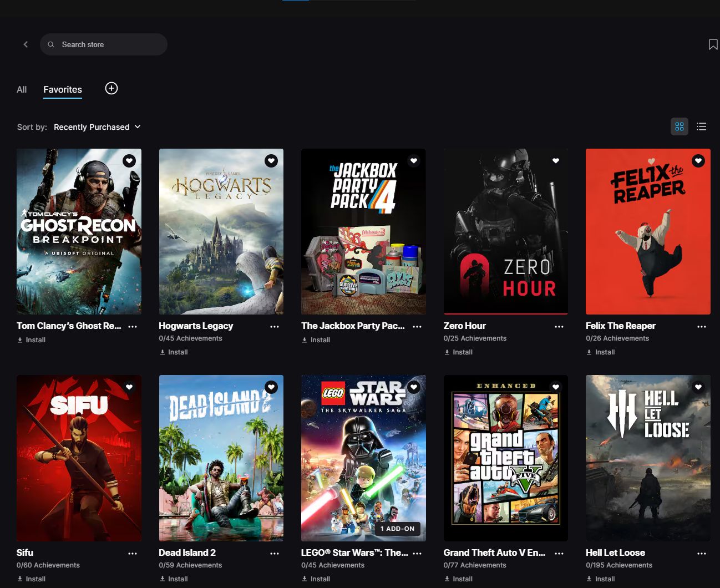
Task: Open the All library tab
Action: coord(22,89)
